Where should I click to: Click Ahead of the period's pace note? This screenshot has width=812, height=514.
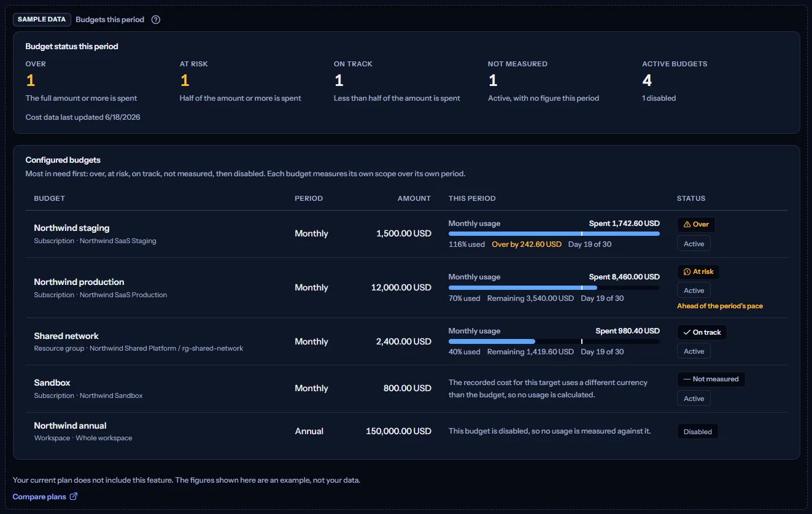pyautogui.click(x=720, y=306)
